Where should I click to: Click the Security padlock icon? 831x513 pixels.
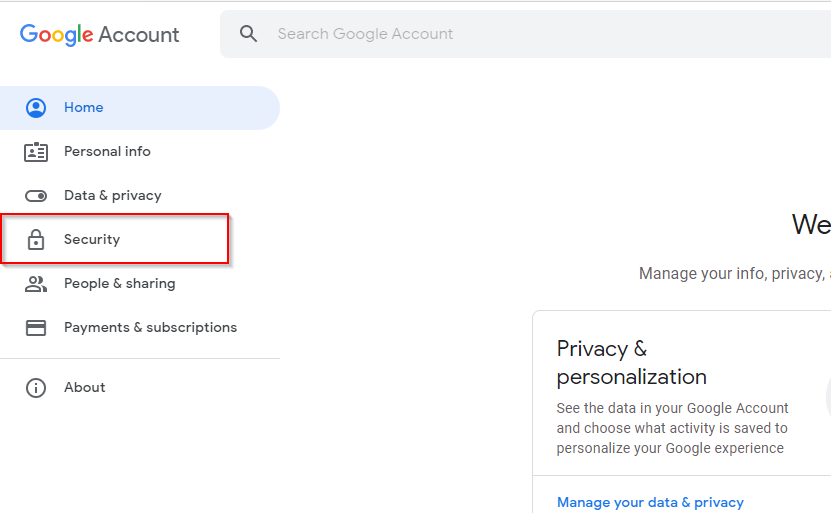(36, 240)
